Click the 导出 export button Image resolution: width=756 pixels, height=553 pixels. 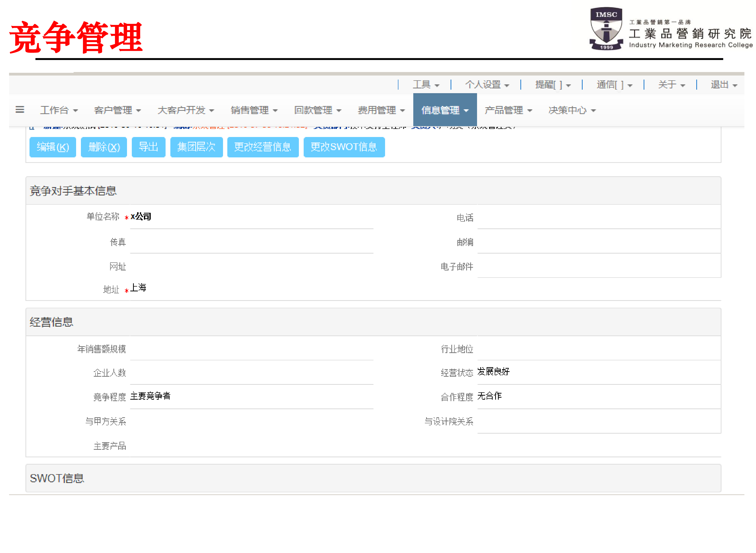(148, 147)
